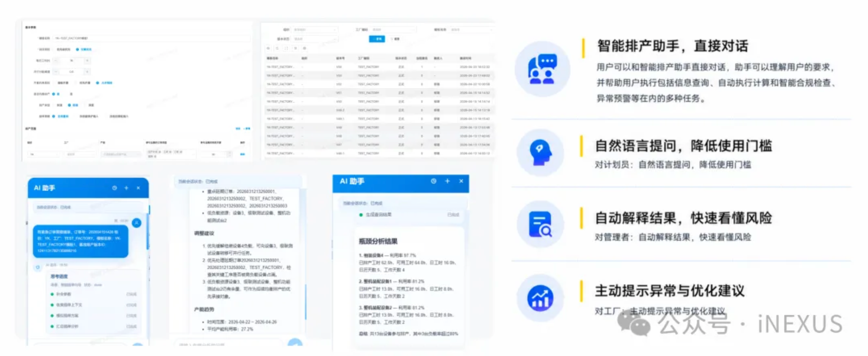Click the 重置 button next to 查询
Image resolution: width=868 pixels, height=356 pixels.
[x=395, y=39]
